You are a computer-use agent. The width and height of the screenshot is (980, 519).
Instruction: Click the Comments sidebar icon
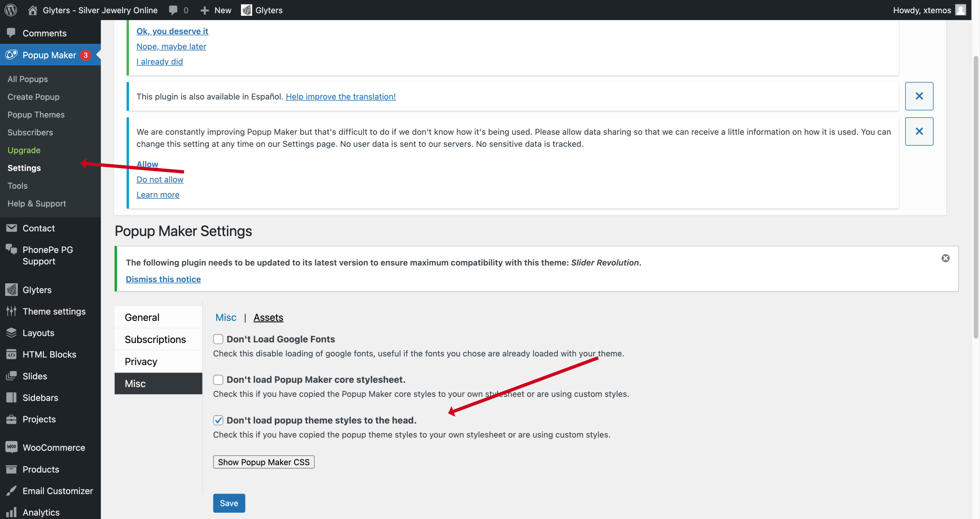click(11, 33)
